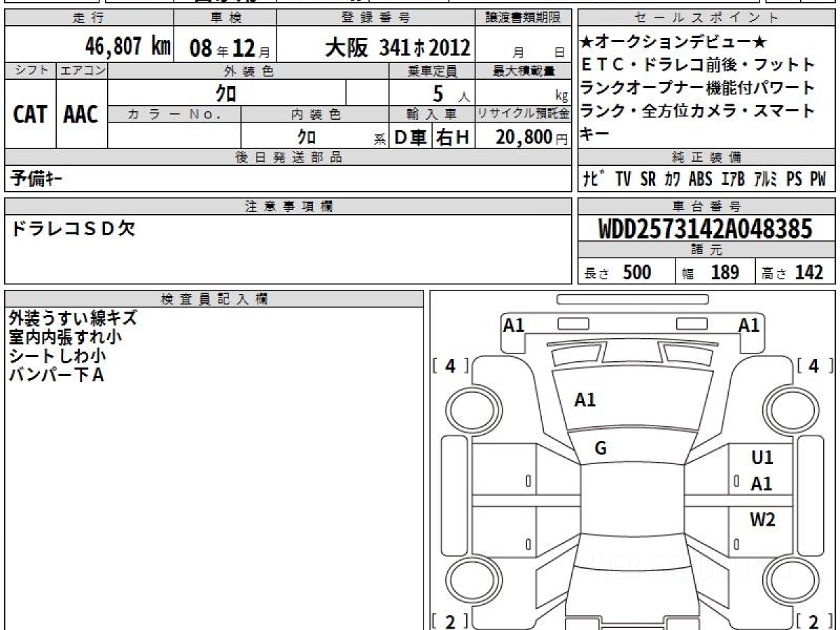Click the ★オークションデビュー★ line
The image size is (840, 630).
671,43
